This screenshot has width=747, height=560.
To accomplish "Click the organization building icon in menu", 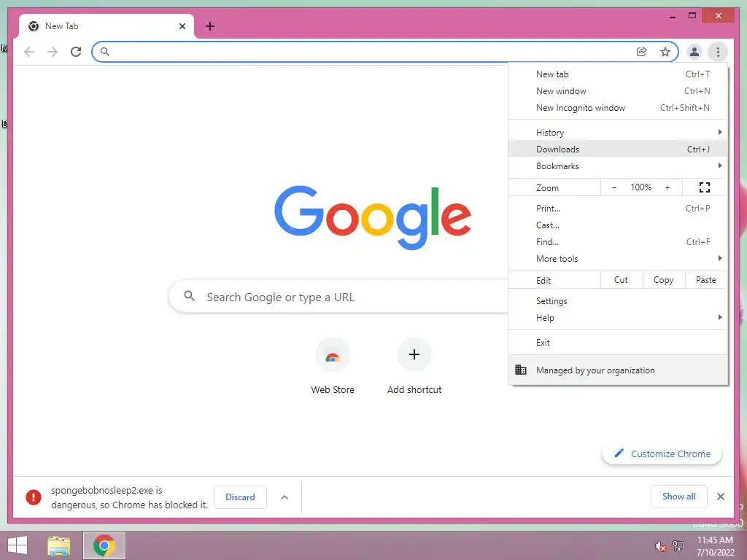I will coord(521,370).
